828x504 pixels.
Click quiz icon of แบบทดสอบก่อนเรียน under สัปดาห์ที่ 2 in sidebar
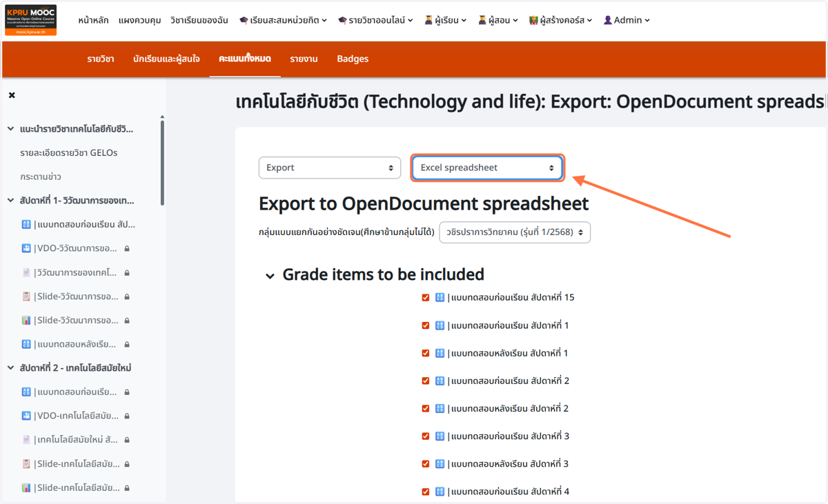tap(26, 392)
